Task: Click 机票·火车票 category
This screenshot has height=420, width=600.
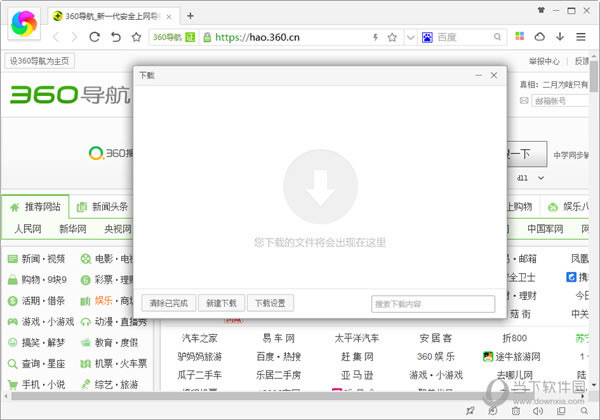Action: click(x=114, y=363)
